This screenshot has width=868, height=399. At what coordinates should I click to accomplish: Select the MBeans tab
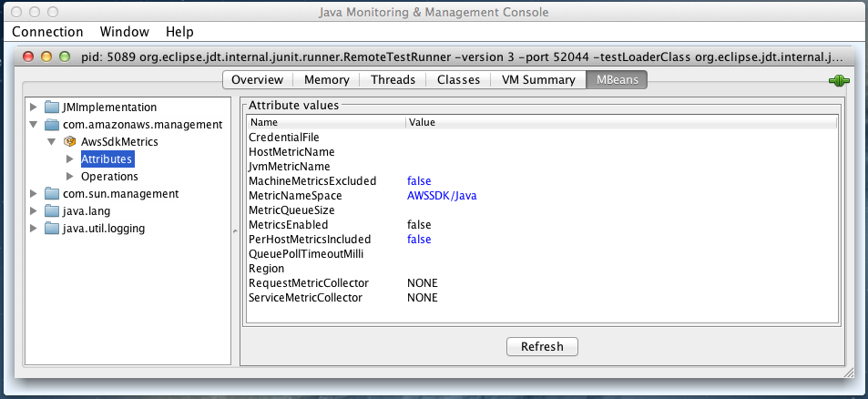click(618, 79)
